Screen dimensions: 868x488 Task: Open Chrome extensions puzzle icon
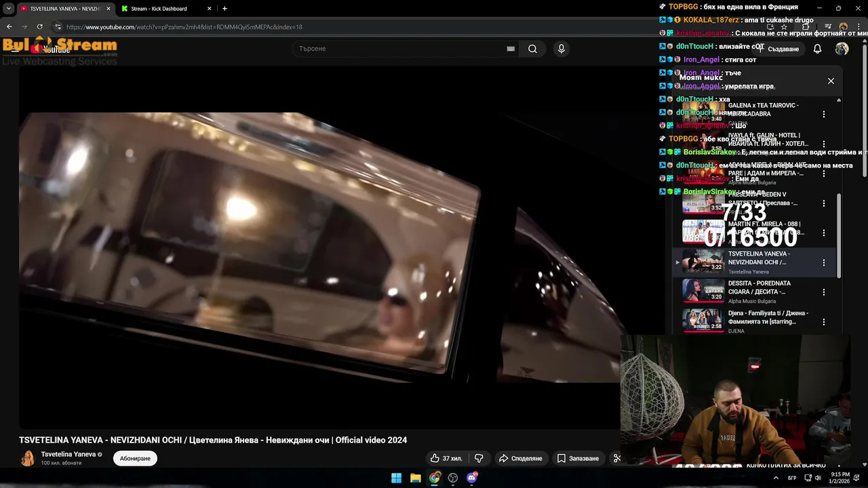(x=806, y=27)
